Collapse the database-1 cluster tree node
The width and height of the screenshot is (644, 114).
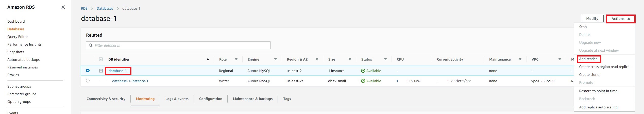pyautogui.click(x=101, y=71)
